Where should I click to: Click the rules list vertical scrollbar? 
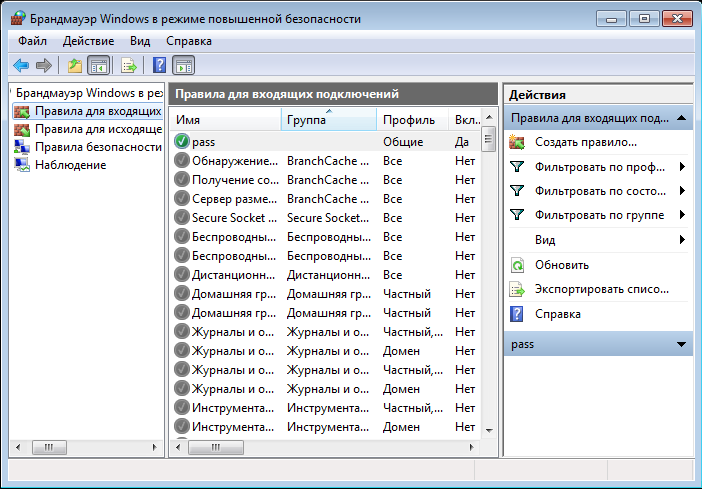click(x=489, y=280)
